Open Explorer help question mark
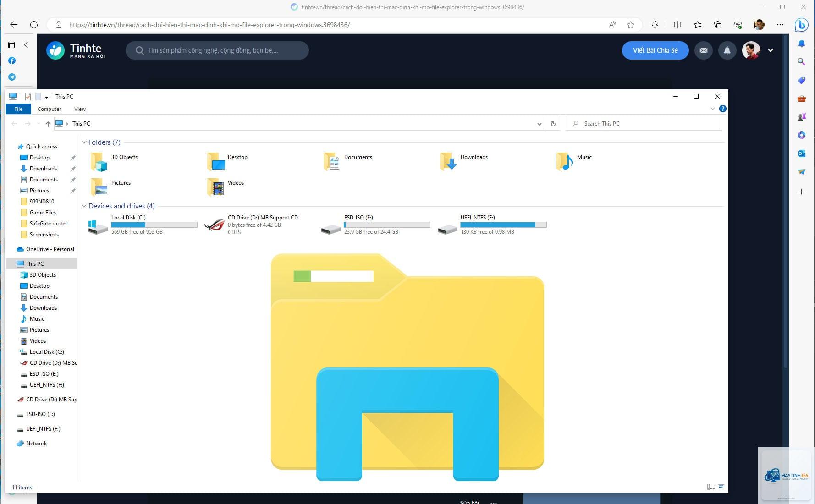The height and width of the screenshot is (504, 815). (x=723, y=109)
